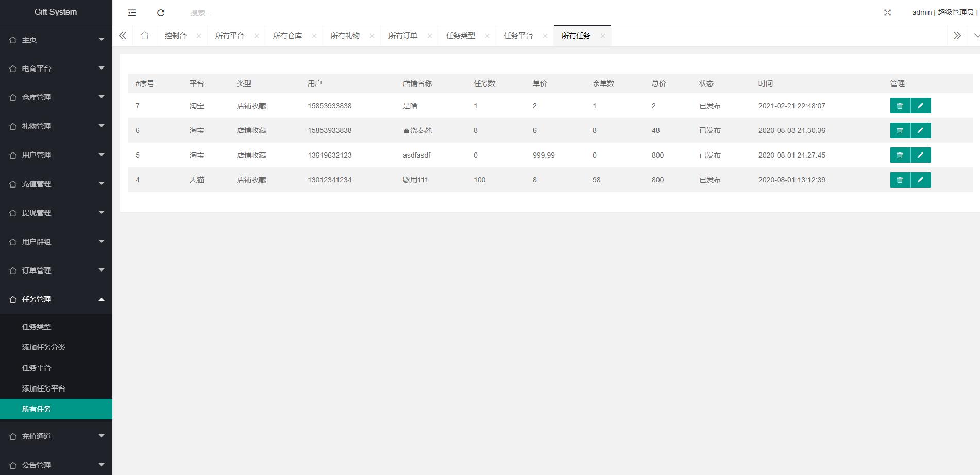
Task: Edit task row 7 with pencil icon
Action: 921,106
